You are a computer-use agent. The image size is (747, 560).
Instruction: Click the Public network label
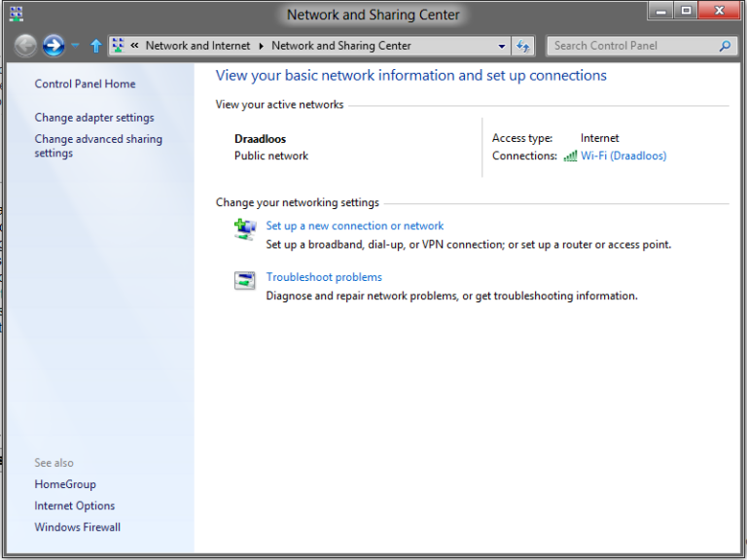pyautogui.click(x=271, y=156)
